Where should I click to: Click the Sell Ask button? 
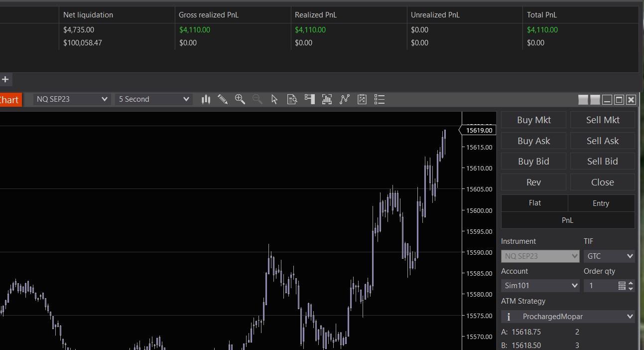(x=603, y=141)
